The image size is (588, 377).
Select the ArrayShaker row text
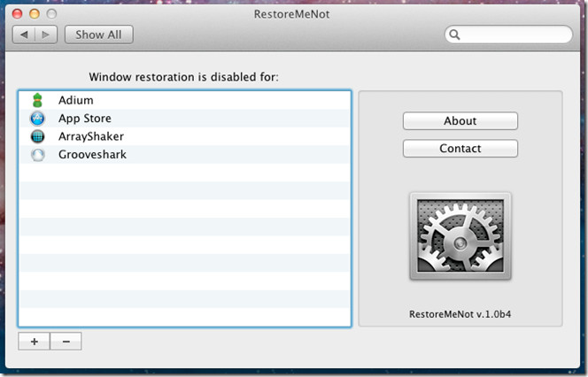(91, 136)
